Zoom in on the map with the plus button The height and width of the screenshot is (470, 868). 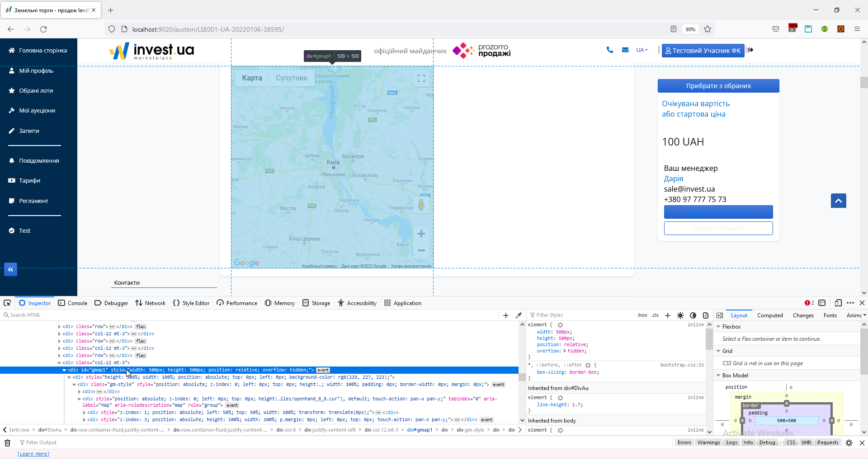(421, 234)
